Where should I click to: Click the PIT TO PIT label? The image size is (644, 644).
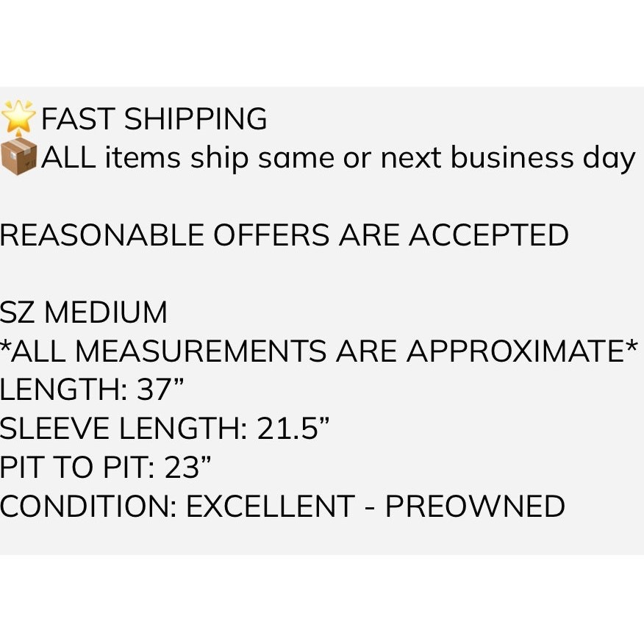(x=77, y=467)
